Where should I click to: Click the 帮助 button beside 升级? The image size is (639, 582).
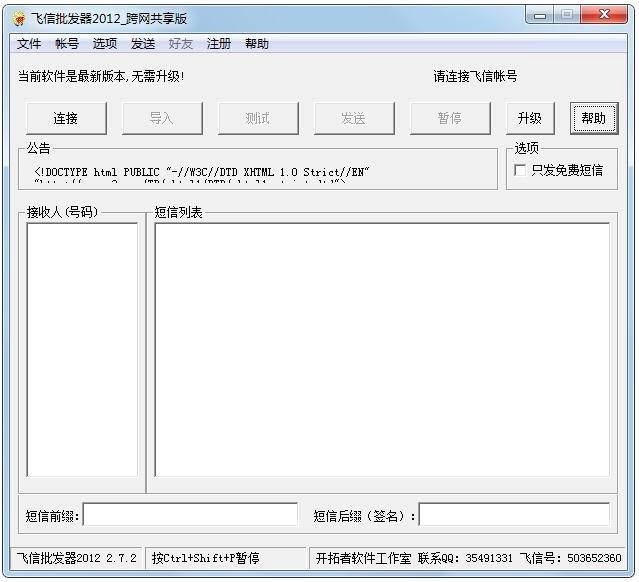[x=594, y=118]
